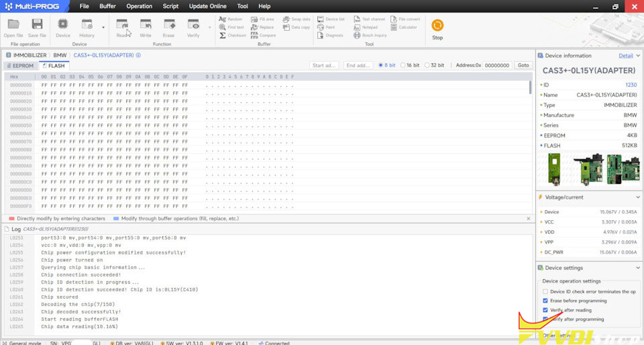Launch the Calculator tool

click(404, 27)
